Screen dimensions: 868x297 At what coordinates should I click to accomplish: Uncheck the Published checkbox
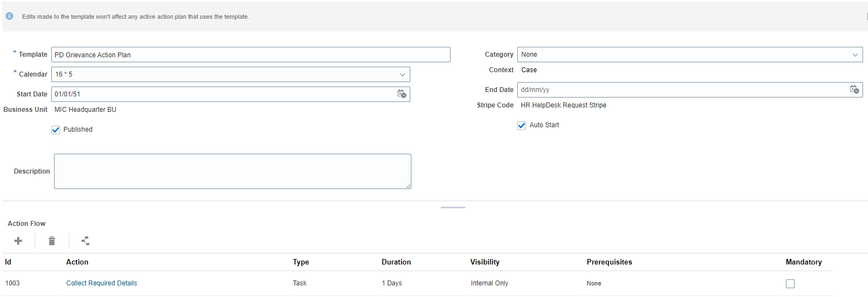(56, 130)
